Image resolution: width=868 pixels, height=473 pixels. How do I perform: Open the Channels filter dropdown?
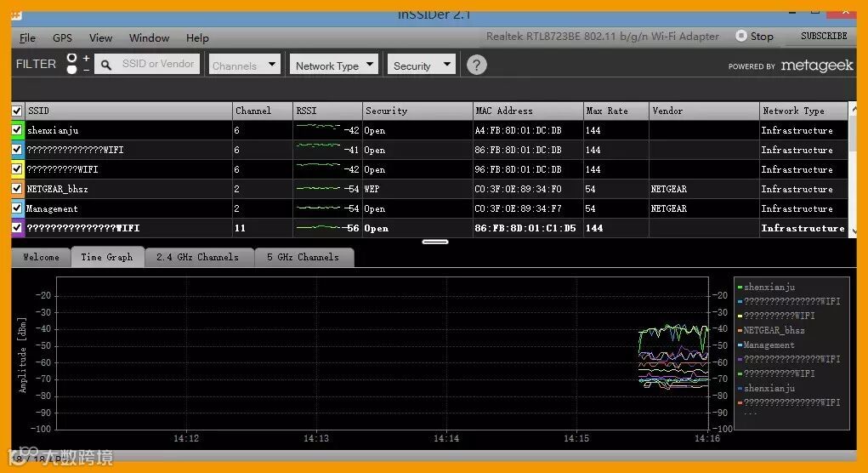(244, 65)
